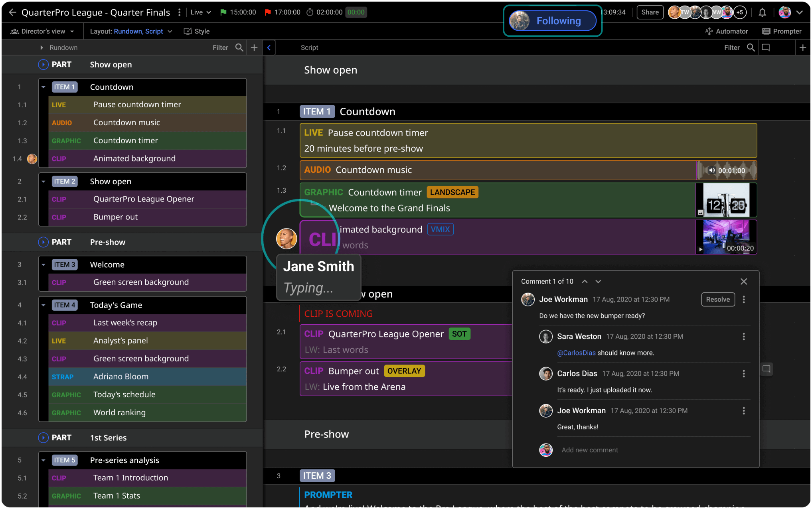Click the Style menu option
Screen dimensions: 812x509
point(197,31)
